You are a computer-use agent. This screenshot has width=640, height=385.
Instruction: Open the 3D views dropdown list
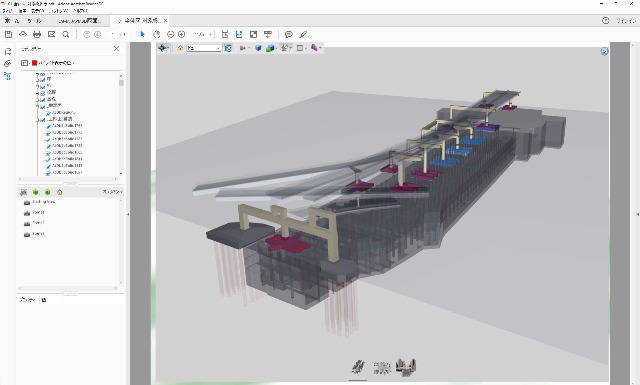pos(204,48)
